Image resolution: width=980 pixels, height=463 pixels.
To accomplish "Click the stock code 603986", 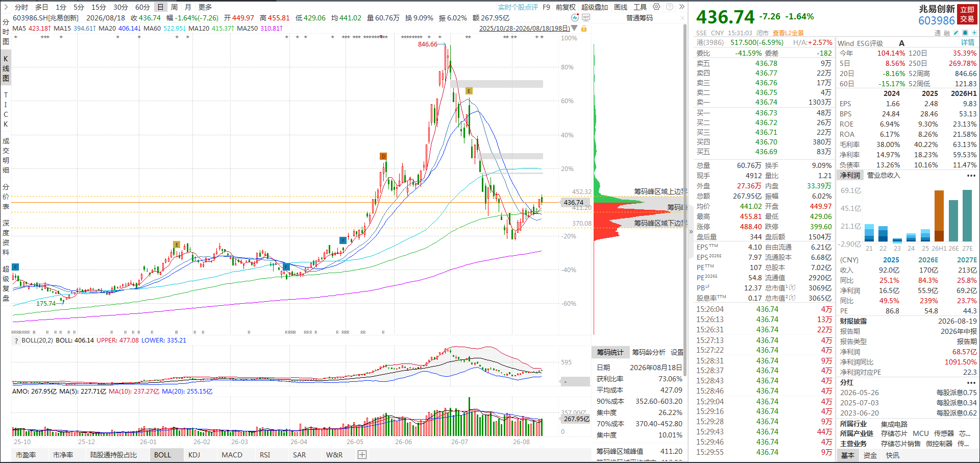I will pos(936,20).
